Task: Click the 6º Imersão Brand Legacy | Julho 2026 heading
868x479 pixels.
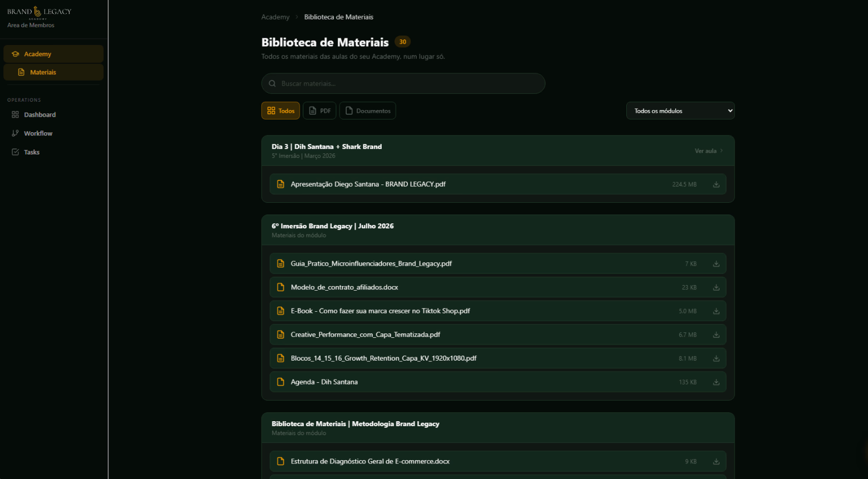Action: (332, 226)
